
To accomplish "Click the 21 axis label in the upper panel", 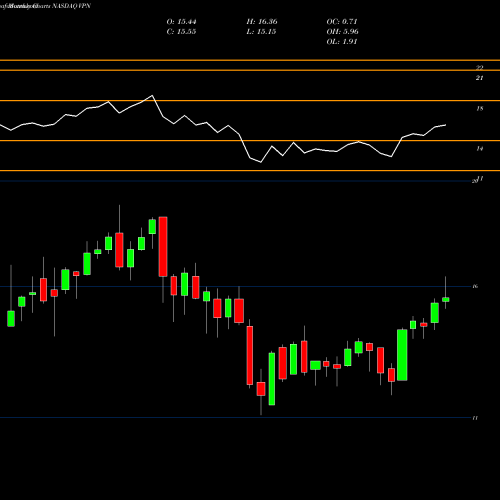I will (x=479, y=78).
